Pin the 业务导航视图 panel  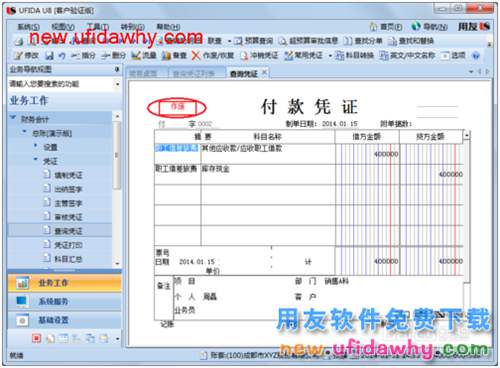click(x=117, y=69)
